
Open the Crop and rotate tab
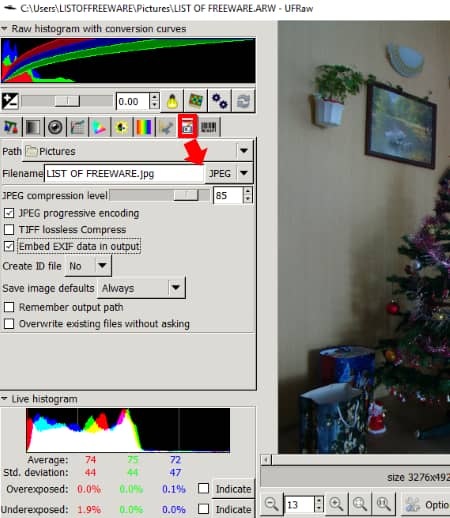166,127
